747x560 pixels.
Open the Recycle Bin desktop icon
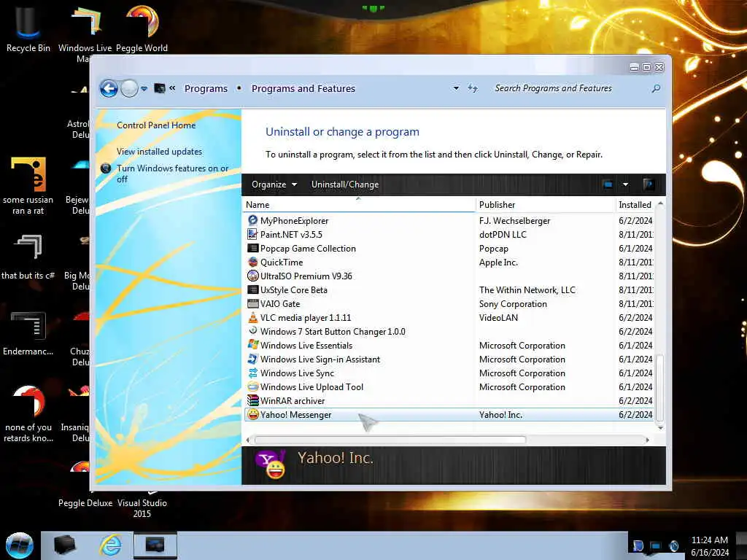[28, 28]
